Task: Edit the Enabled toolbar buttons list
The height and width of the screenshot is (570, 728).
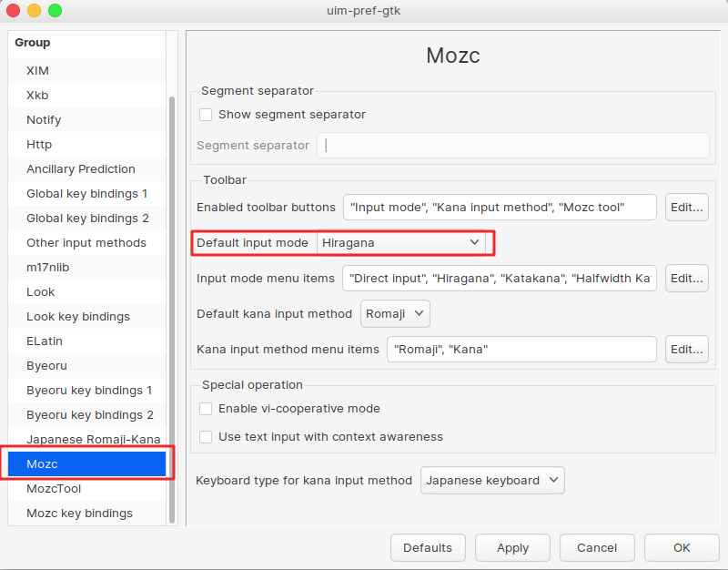Action: point(687,208)
